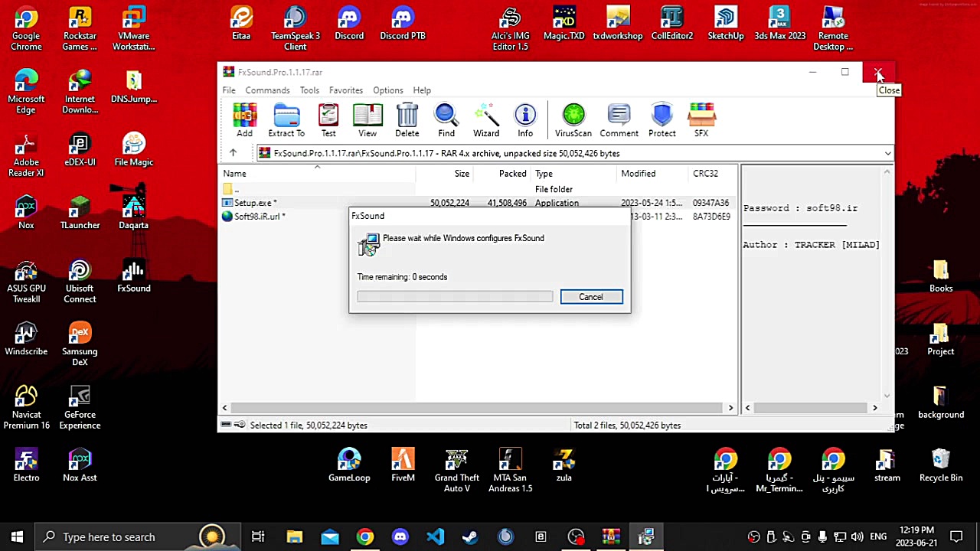Click the volume icon in system tray
Screen dimensions: 980x551
click(857, 536)
